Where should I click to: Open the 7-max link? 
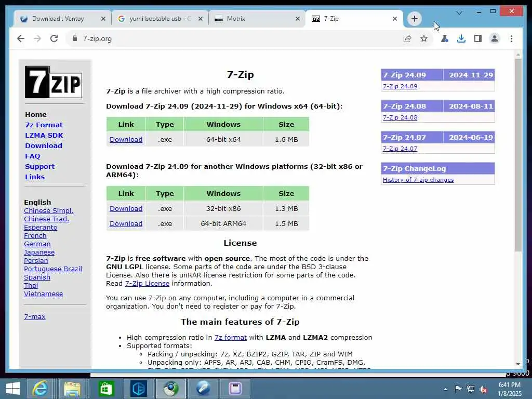click(35, 316)
